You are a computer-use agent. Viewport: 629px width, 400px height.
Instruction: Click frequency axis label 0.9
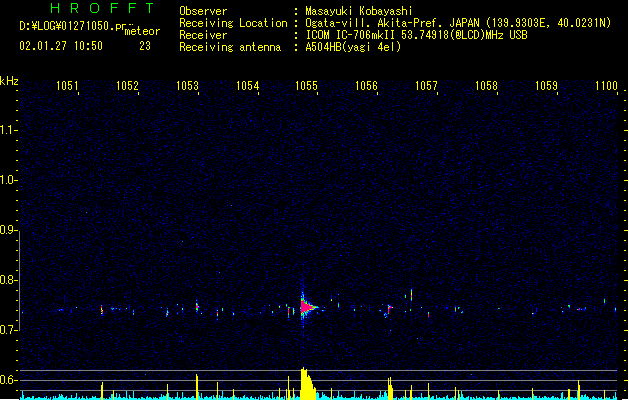tap(8, 230)
